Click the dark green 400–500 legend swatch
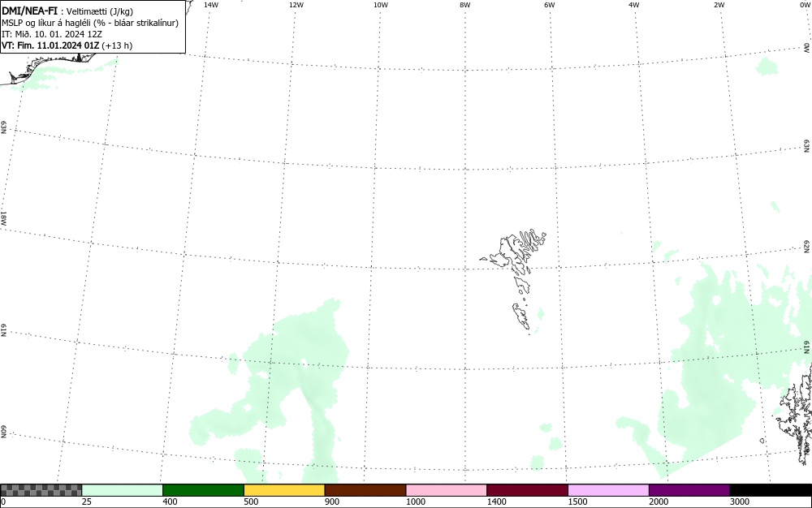Viewport: 812px width, 508px height. click(x=203, y=490)
